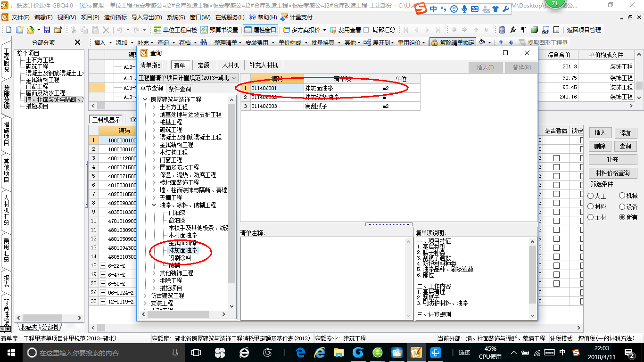Click the binoculars find icon
The width and height of the screenshot is (644, 362).
pyautogui.click(x=203, y=42)
